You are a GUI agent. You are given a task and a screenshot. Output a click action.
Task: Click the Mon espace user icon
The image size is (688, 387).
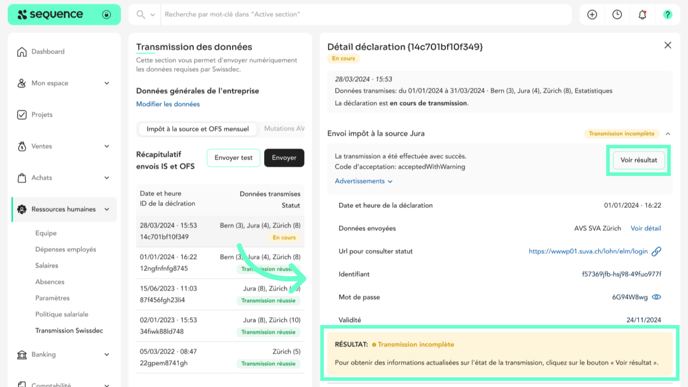tap(22, 83)
